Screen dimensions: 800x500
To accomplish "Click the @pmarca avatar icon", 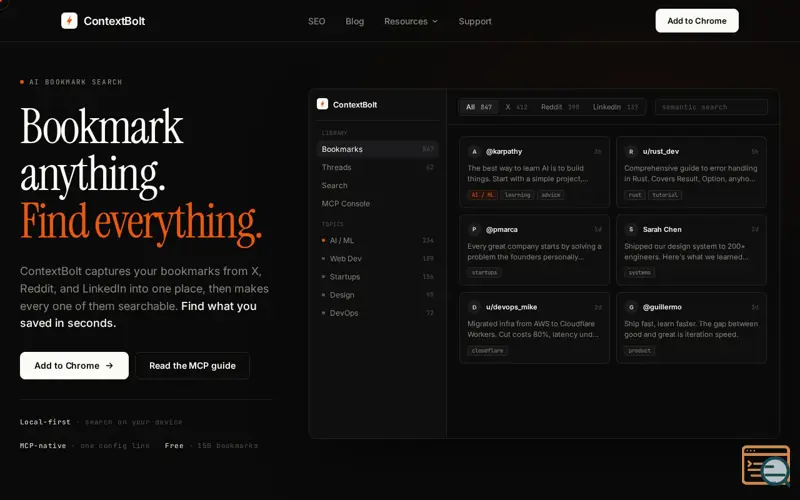I will tap(474, 230).
